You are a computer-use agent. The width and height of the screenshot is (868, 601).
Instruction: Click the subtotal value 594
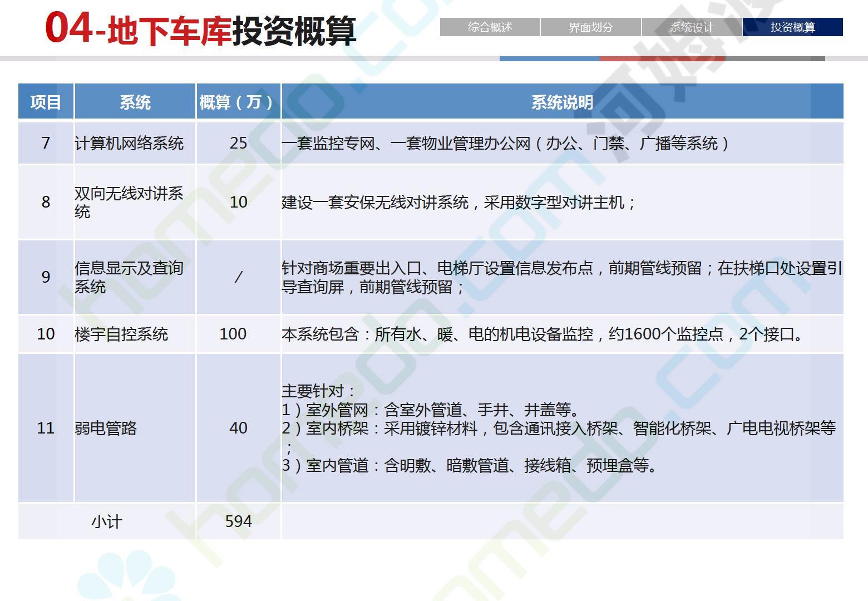pyautogui.click(x=238, y=521)
